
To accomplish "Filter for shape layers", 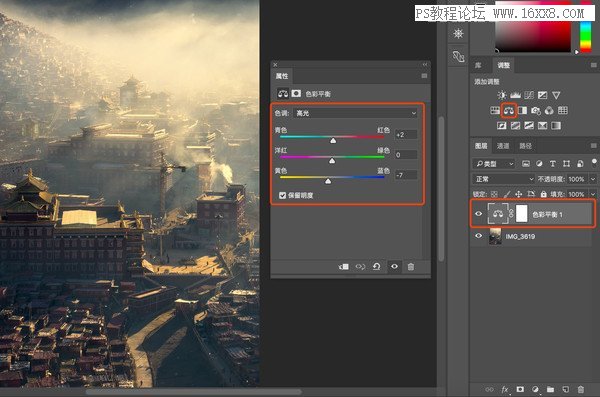I will (566, 164).
